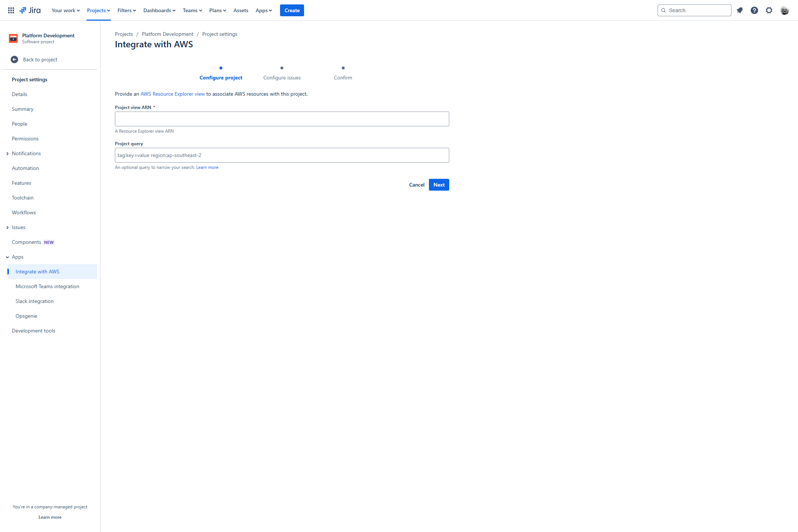Viewport: 798px width, 532px height.
Task: Open the Projects dropdown menu
Action: click(x=98, y=10)
